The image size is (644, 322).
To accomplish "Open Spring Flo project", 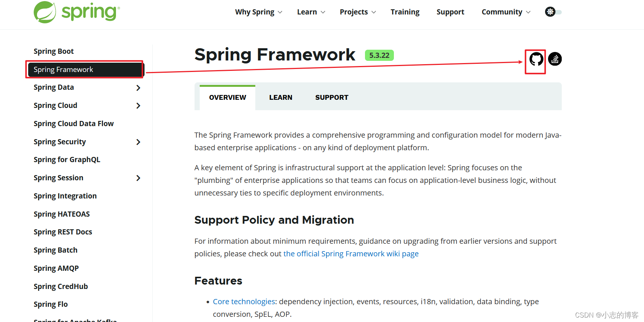I will point(51,304).
